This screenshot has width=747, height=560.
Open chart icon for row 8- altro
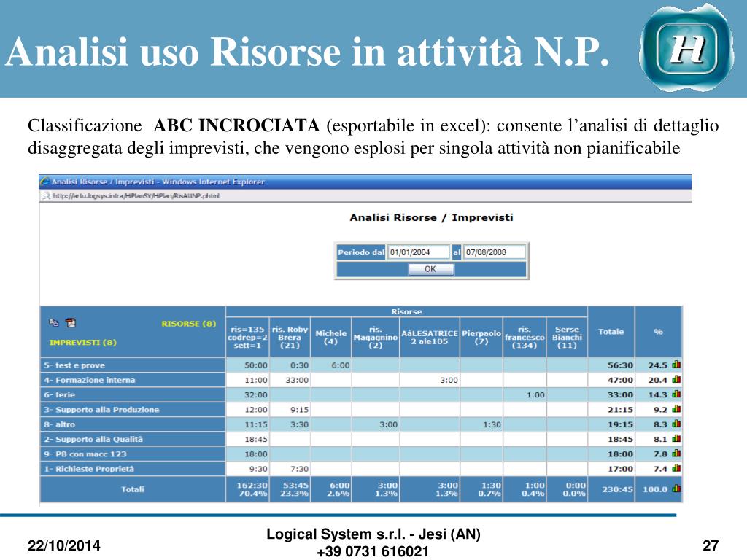[x=676, y=424]
